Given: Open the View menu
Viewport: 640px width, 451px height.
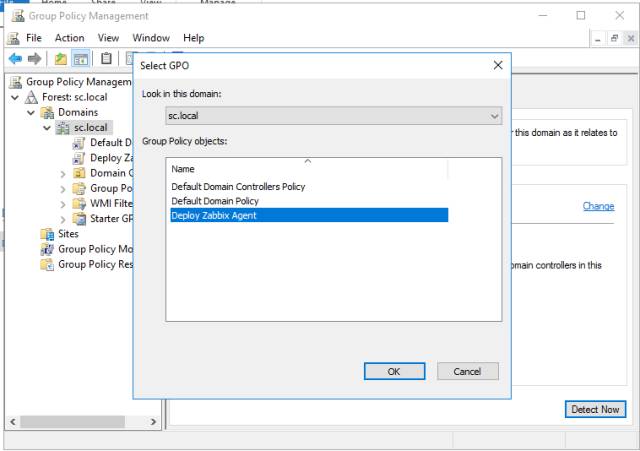Looking at the screenshot, I should click(108, 38).
